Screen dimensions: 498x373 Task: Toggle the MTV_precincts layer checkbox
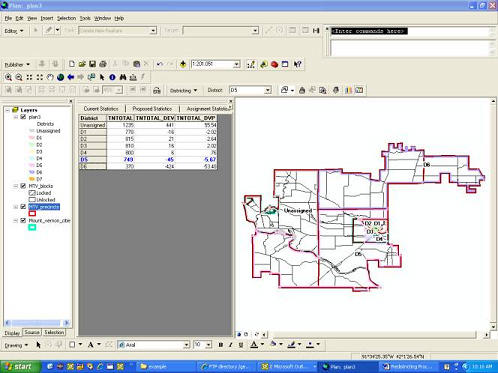pyautogui.click(x=23, y=207)
